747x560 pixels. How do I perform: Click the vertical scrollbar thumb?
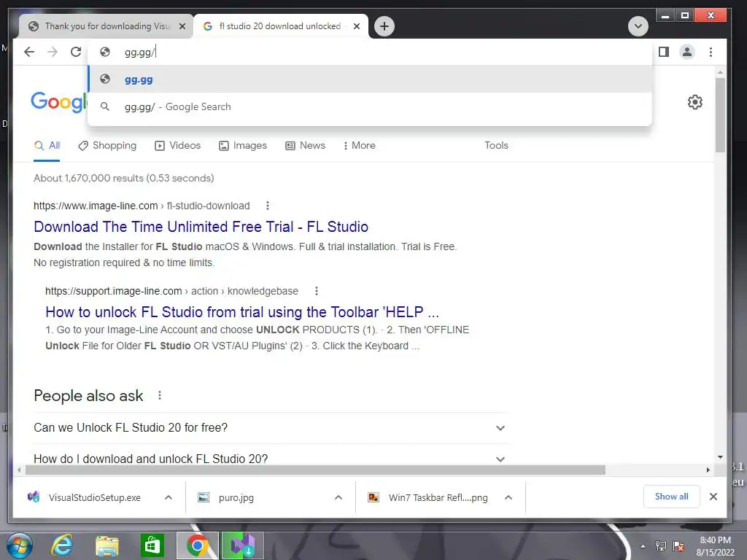720,115
